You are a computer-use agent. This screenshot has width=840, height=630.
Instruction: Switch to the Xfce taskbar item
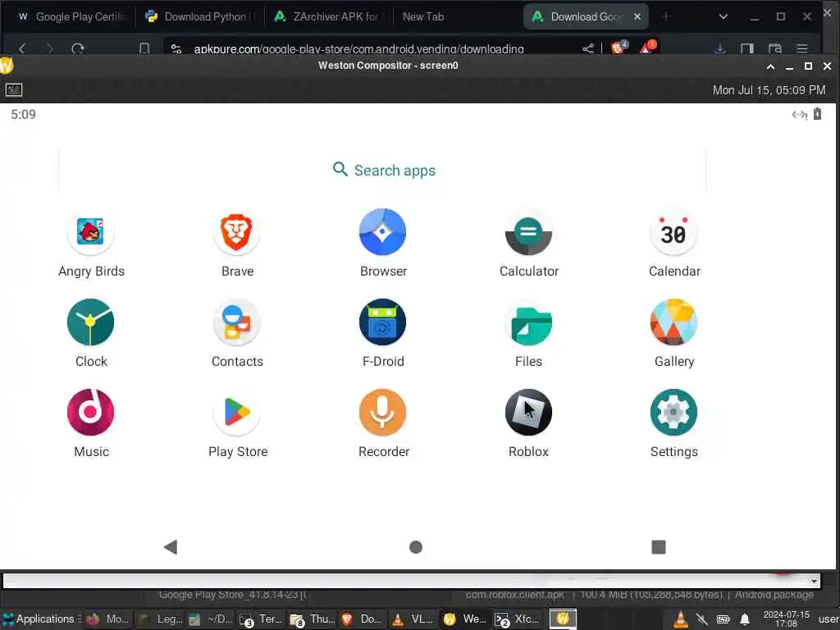(517, 619)
